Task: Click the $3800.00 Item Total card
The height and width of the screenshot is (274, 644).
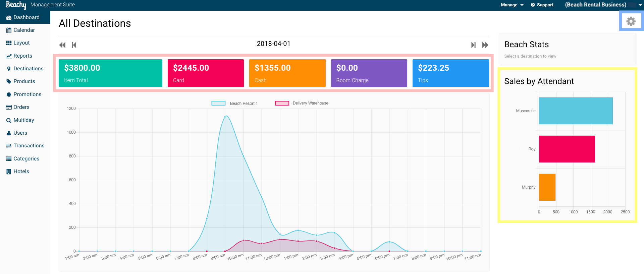Action: pos(110,73)
